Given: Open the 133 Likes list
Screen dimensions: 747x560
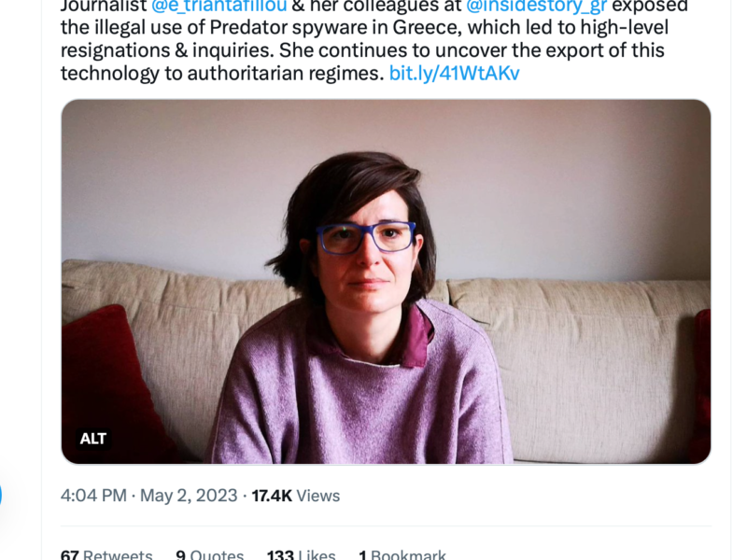Looking at the screenshot, I should 301,554.
